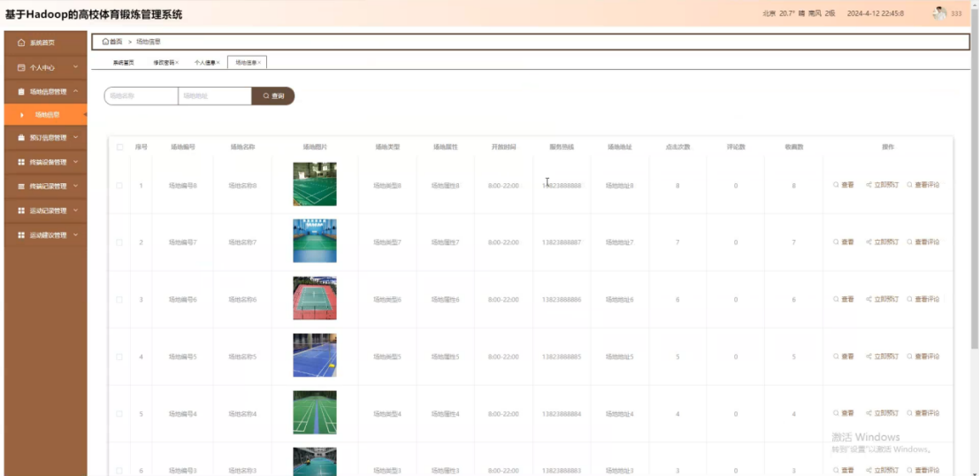Click the 场地名称 search input field
This screenshot has height=476, width=980.
point(142,96)
